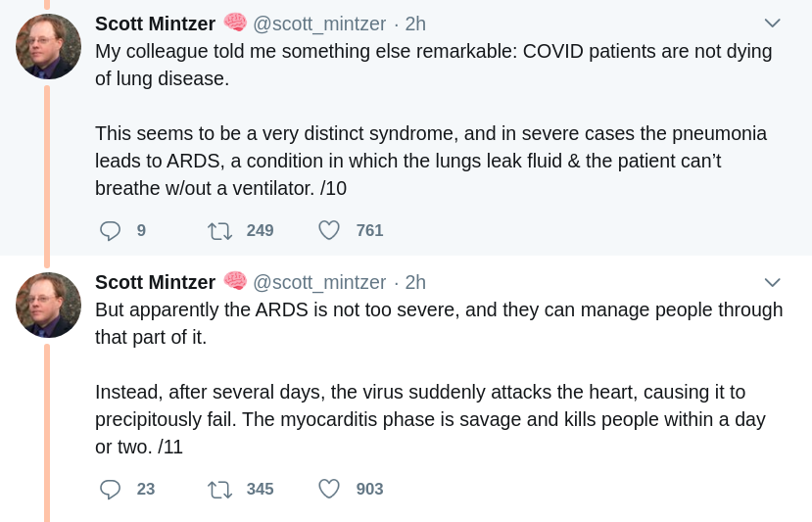Click @scott_mintzer handle on the /11 tweet
Image resolution: width=812 pixels, height=522 pixels.
point(319,282)
